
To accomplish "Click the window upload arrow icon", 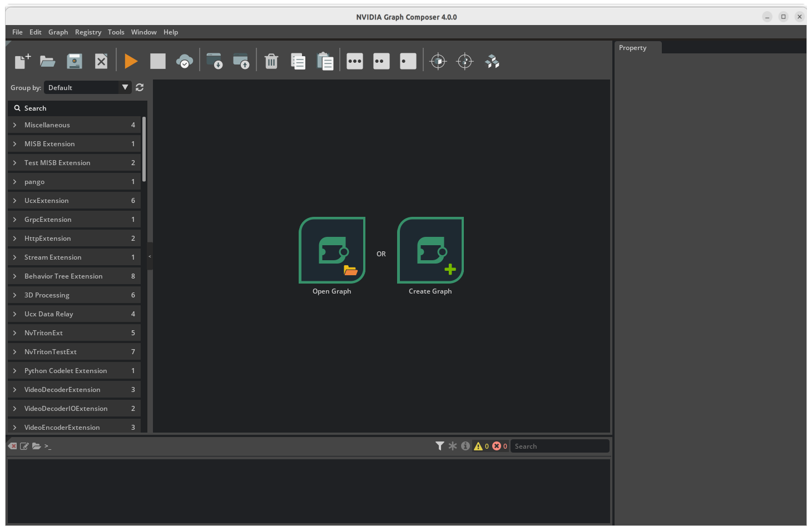I will pos(241,61).
